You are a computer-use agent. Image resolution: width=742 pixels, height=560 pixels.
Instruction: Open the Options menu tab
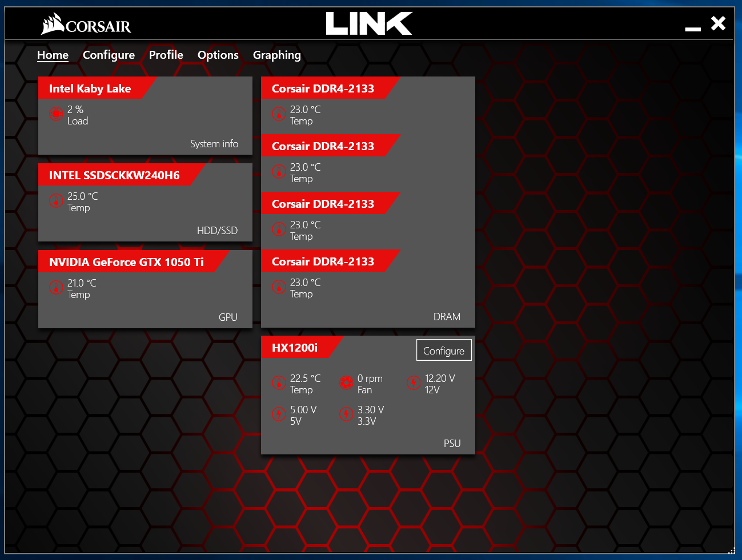coord(218,55)
